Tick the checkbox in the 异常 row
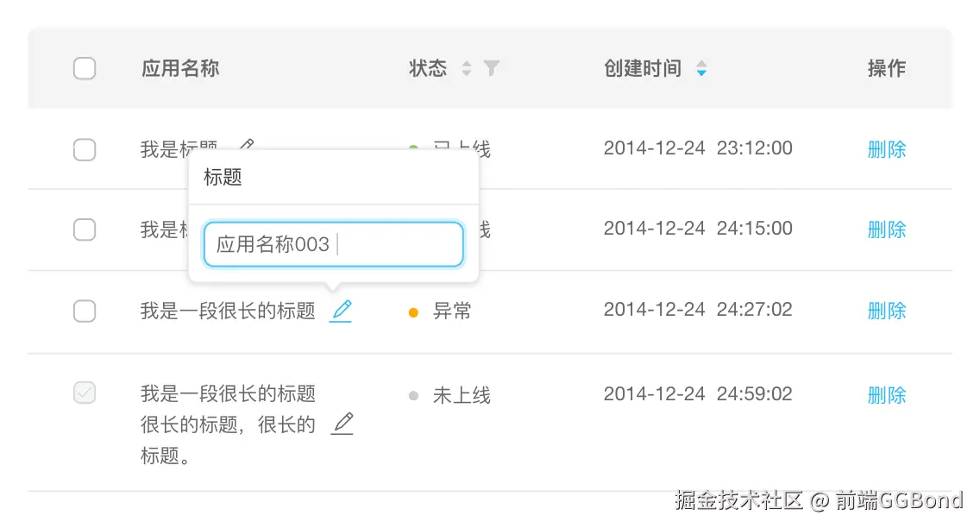 coord(85,311)
